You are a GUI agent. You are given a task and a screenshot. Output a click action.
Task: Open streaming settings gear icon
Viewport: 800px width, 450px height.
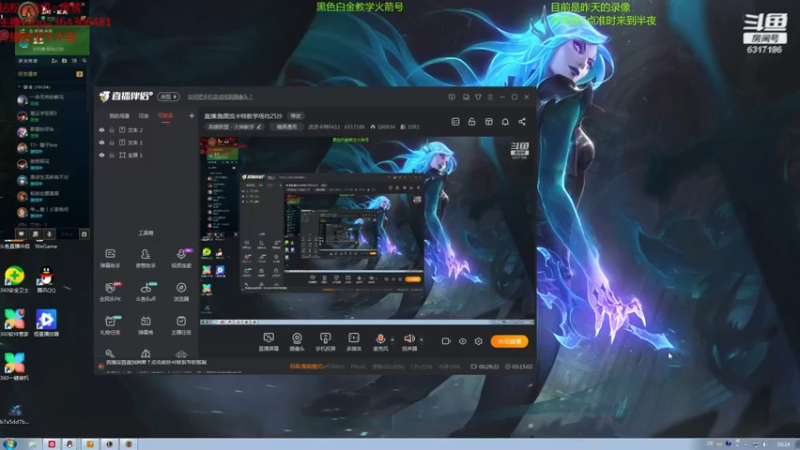point(479,341)
